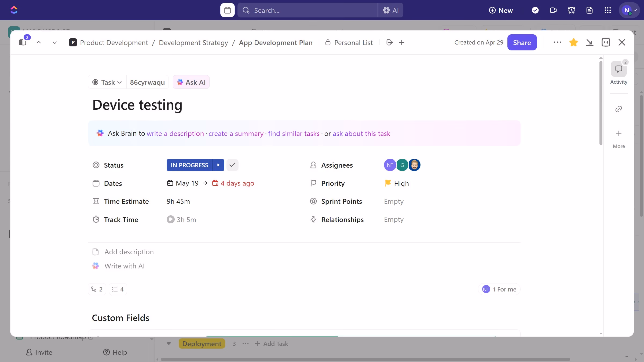This screenshot has height=362, width=644.
Task: Create a new item with the New button
Action: (501, 10)
